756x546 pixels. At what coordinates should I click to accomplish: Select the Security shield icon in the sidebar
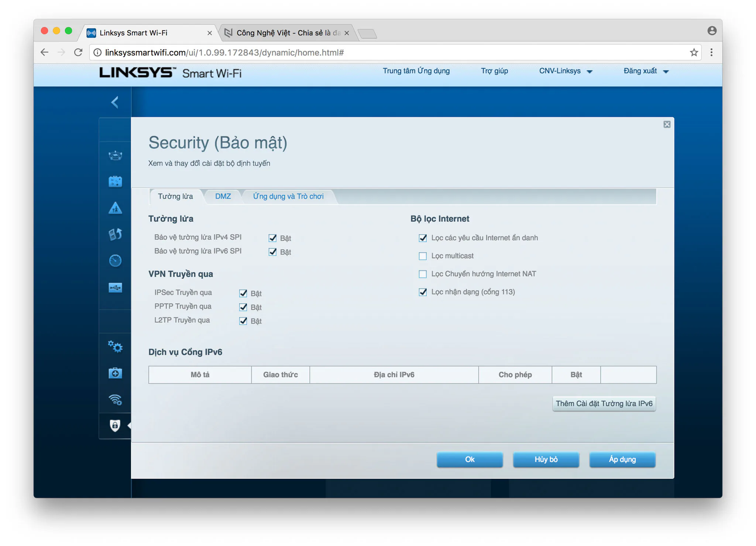click(115, 425)
